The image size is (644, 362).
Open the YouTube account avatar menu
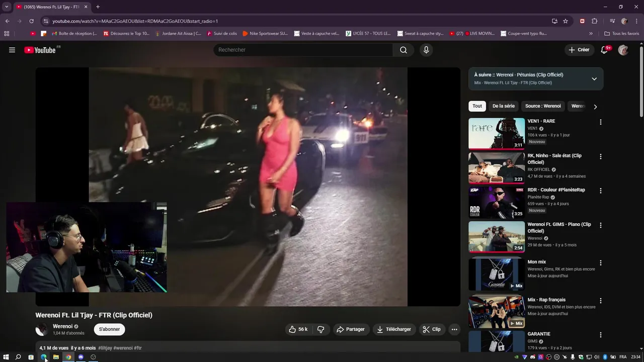[x=623, y=50]
